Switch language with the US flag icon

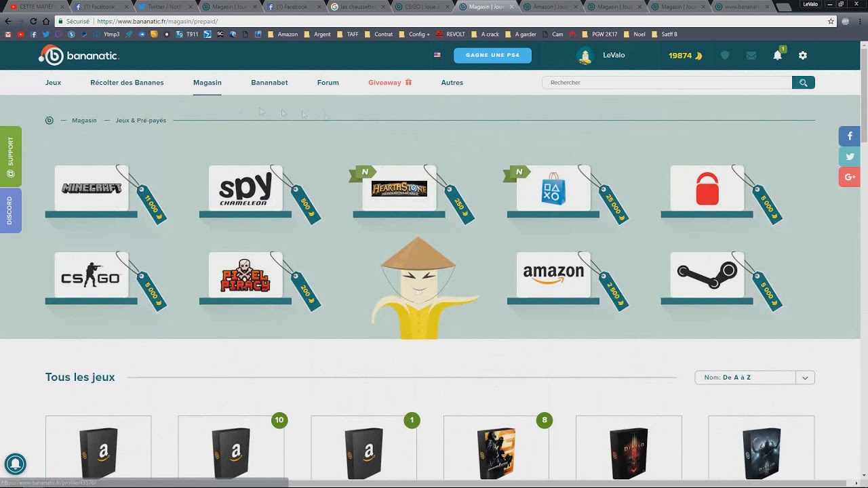click(x=437, y=55)
